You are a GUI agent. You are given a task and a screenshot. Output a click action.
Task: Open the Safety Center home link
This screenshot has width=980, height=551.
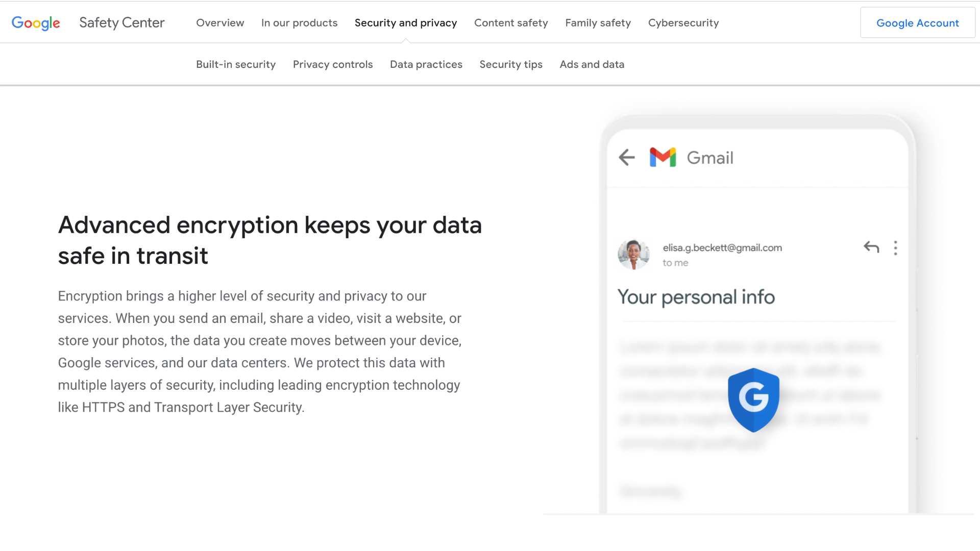[121, 23]
